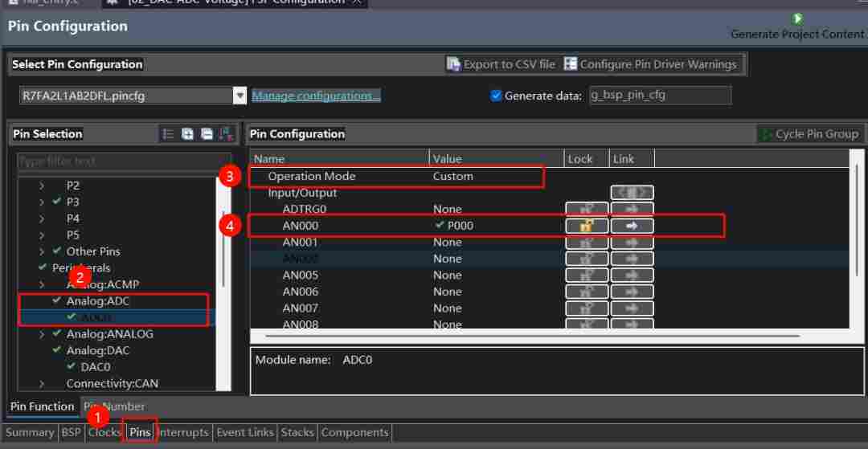Switch to the Stacks tab
Viewport: 868px width, 449px height.
tap(297, 432)
